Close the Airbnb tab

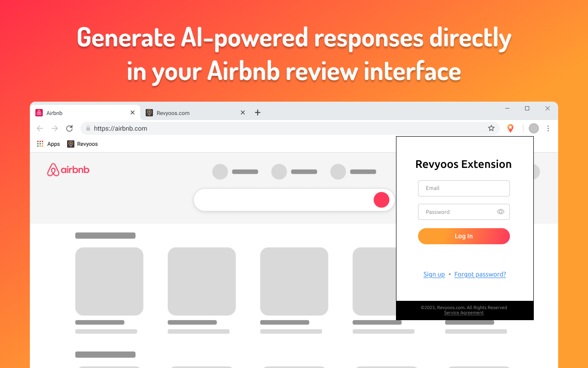coord(132,112)
